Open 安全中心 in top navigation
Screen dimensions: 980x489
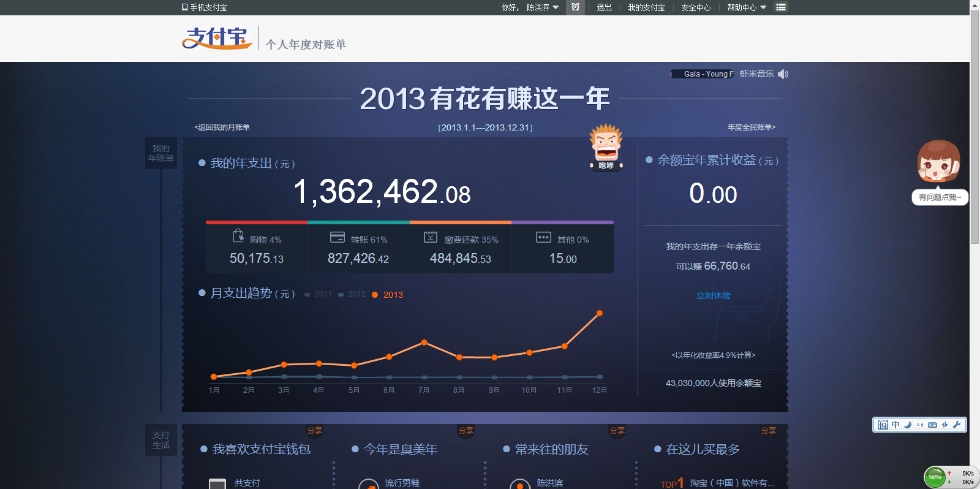696,7
